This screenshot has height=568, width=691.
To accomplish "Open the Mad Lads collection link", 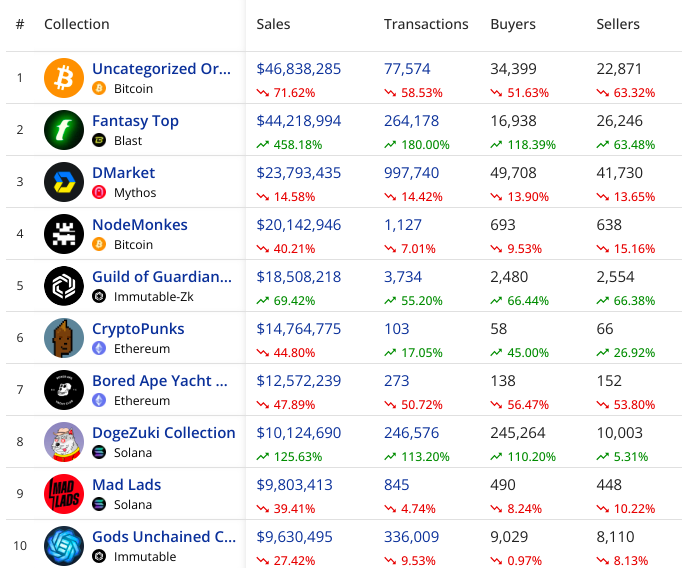I will coord(127,485).
